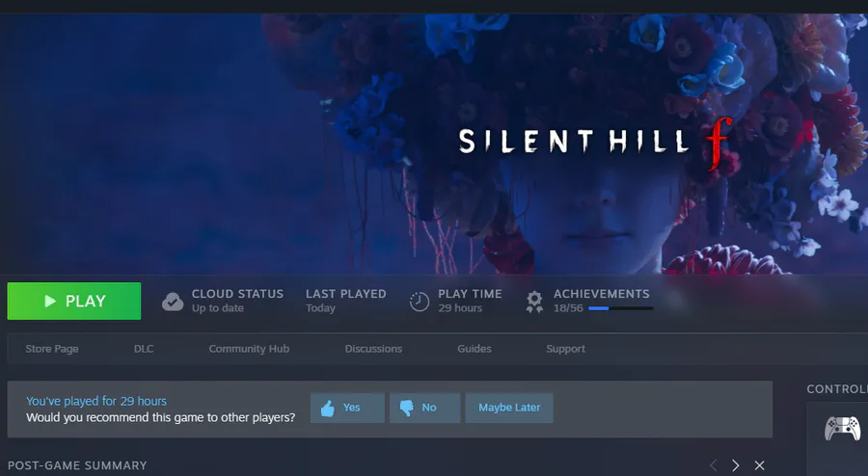Choose No to not recommend game
This screenshot has width=868, height=476.
[x=424, y=408]
